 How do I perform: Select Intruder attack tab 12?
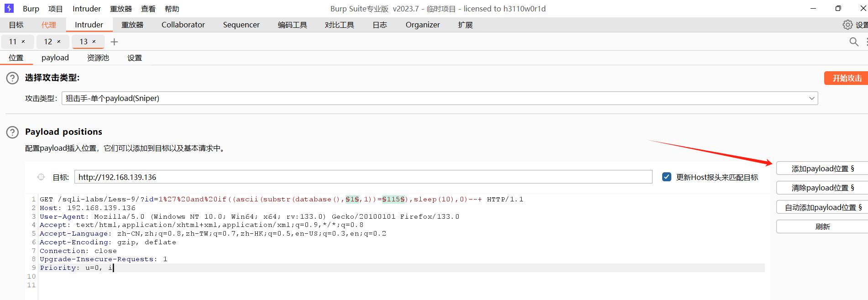[48, 42]
